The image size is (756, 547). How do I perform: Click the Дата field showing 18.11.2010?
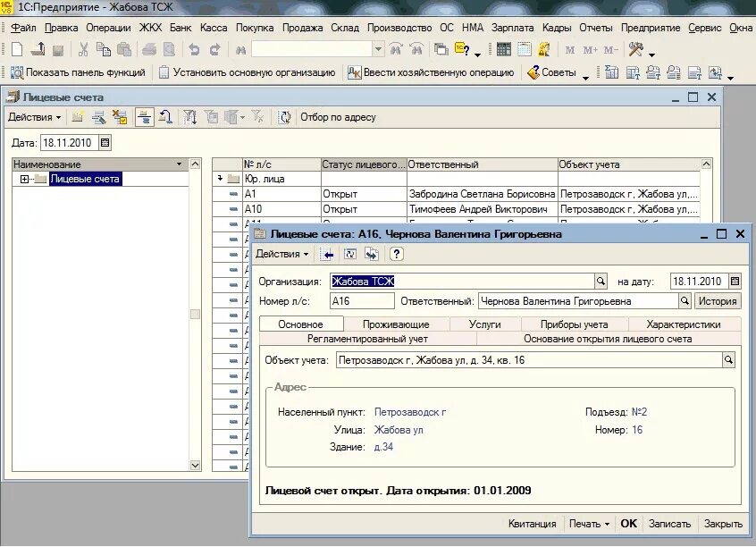click(70, 143)
